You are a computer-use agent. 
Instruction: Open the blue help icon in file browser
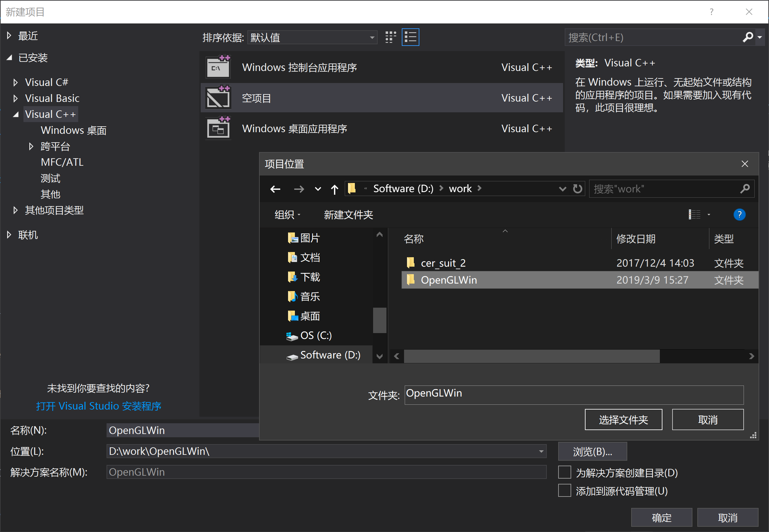[739, 215]
